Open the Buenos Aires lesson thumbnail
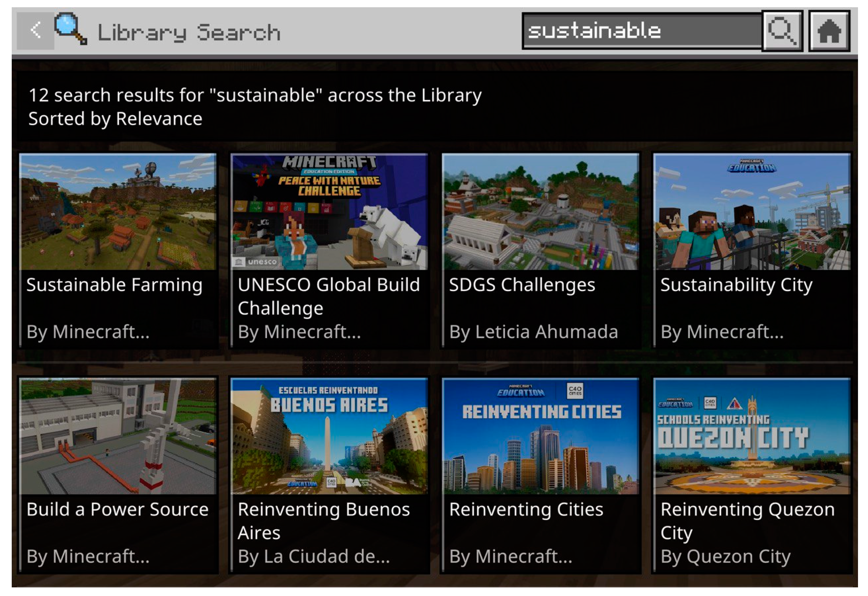Viewport: 868px width, 596px height. (x=329, y=436)
